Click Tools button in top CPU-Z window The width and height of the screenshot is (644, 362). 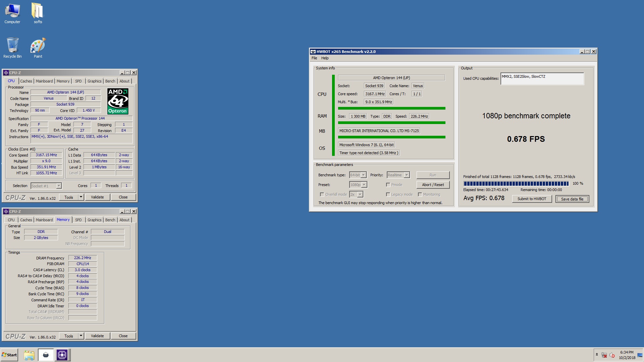[69, 197]
